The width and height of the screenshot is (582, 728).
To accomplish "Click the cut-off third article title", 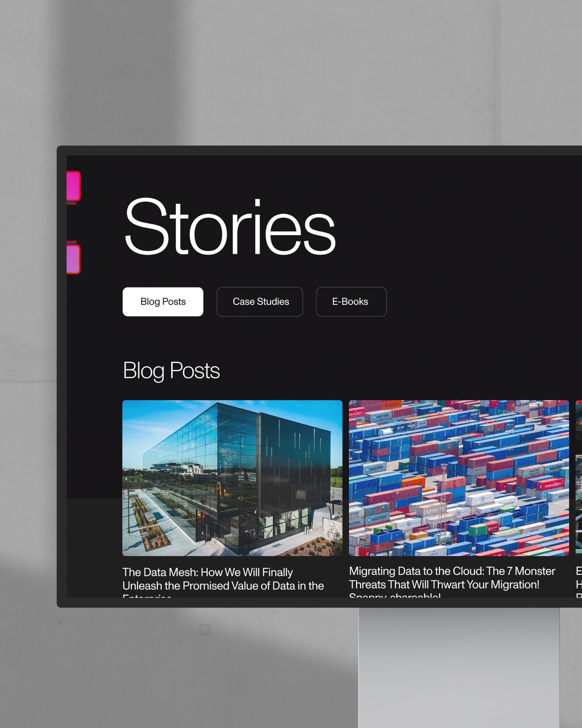I will pyautogui.click(x=579, y=581).
